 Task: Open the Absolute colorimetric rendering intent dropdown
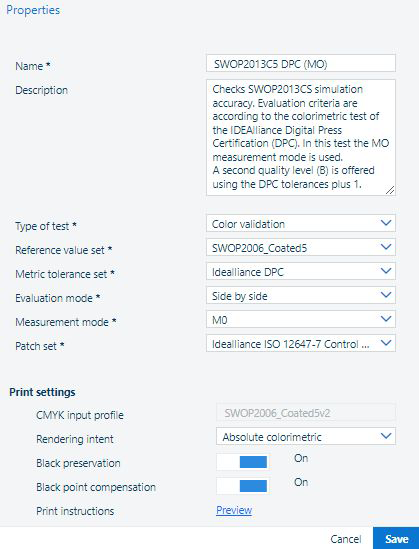pos(306,436)
